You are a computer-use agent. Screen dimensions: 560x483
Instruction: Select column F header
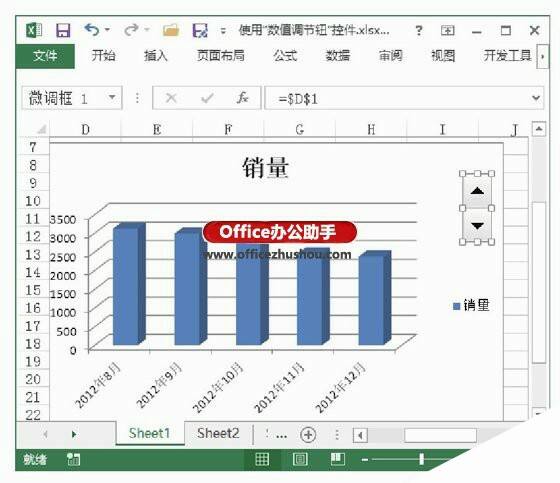click(x=228, y=129)
